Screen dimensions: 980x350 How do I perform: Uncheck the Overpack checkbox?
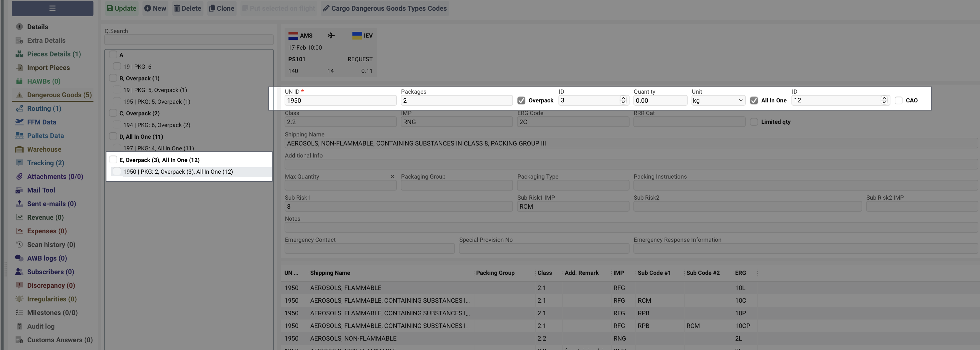tap(521, 100)
